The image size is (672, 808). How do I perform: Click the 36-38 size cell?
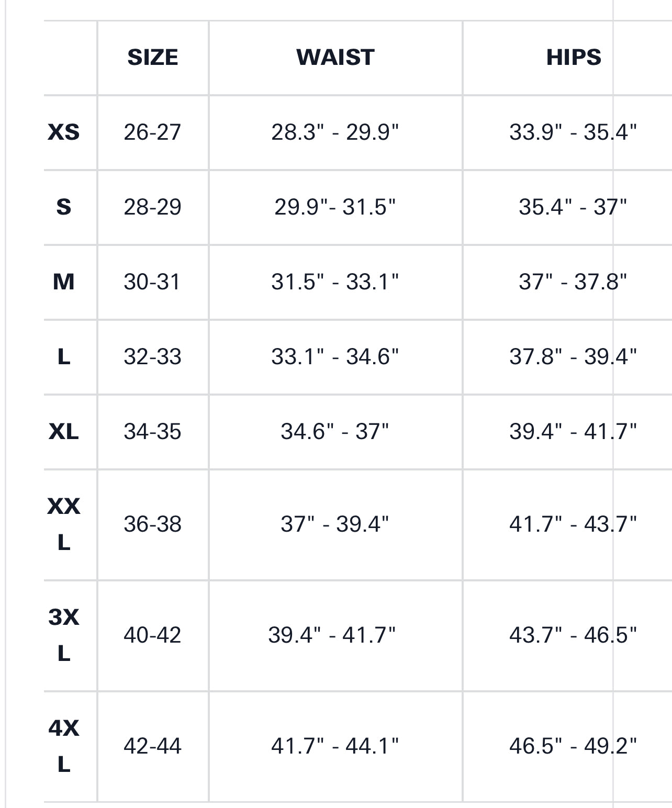(x=152, y=524)
